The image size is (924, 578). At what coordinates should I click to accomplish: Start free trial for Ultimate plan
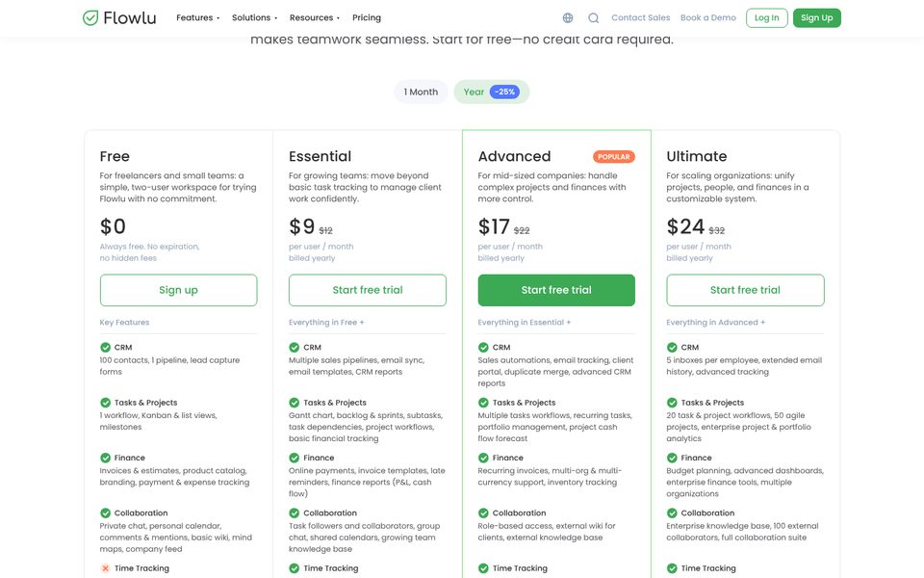tap(745, 290)
